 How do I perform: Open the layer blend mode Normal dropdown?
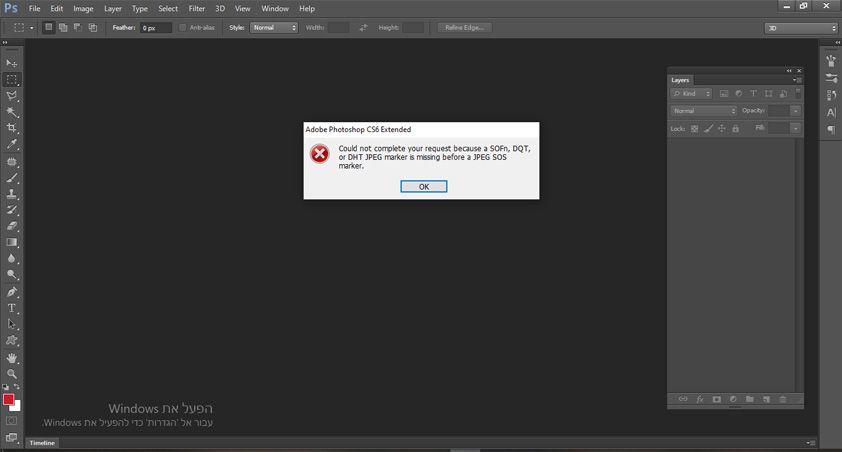click(703, 111)
